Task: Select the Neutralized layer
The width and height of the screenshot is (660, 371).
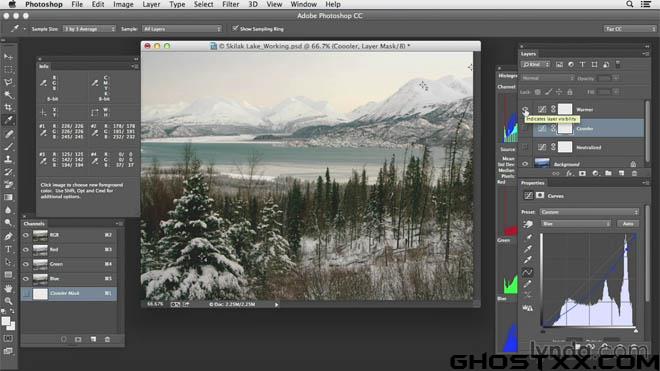Action: 588,147
